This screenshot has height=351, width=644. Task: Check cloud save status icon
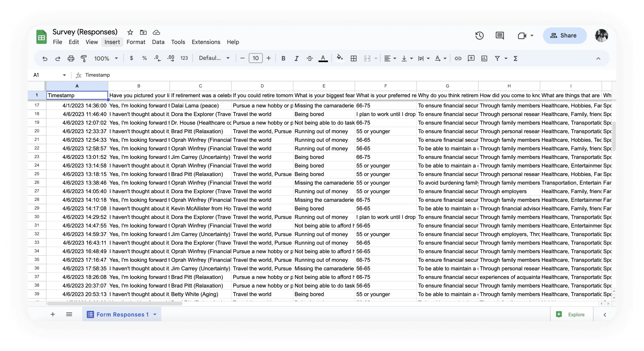(156, 32)
